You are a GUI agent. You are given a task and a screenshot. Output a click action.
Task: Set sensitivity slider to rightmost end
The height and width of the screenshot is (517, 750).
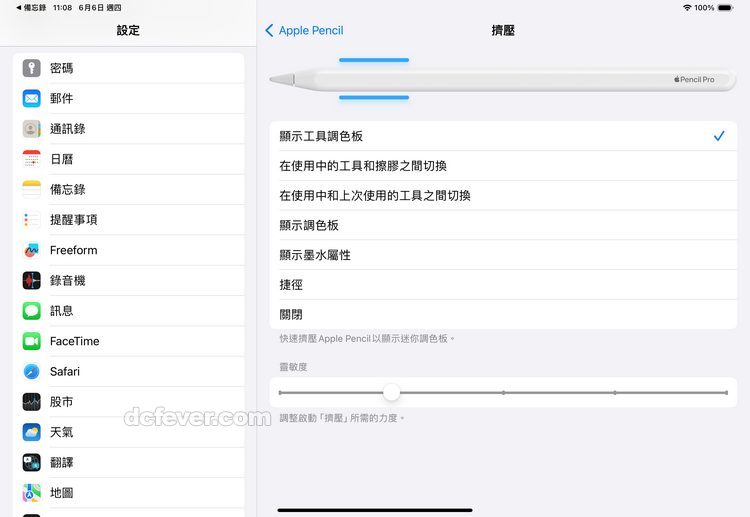(x=727, y=393)
